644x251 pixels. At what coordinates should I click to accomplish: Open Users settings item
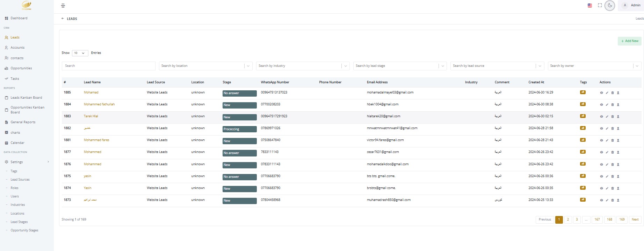tap(15, 196)
